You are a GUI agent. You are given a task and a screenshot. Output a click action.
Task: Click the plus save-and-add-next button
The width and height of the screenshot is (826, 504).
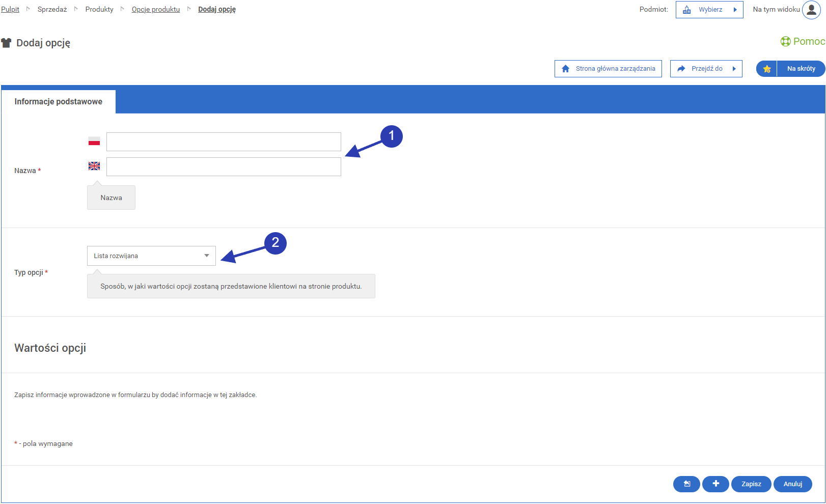[x=715, y=484]
